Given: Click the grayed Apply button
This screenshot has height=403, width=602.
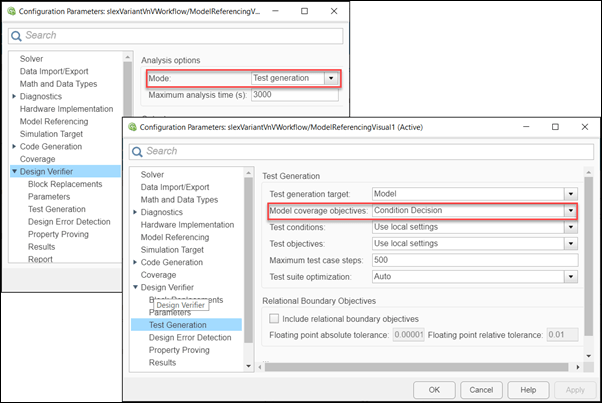Looking at the screenshot, I should (x=575, y=390).
